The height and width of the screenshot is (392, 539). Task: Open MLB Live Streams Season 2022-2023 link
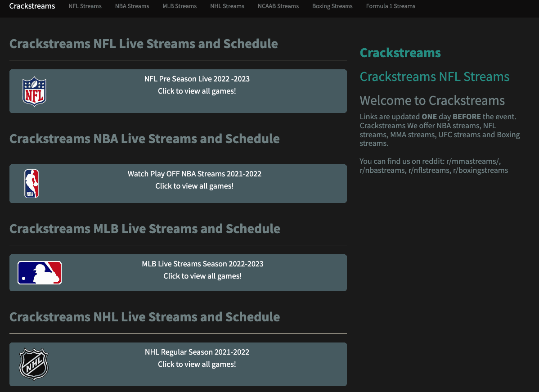pos(203,264)
